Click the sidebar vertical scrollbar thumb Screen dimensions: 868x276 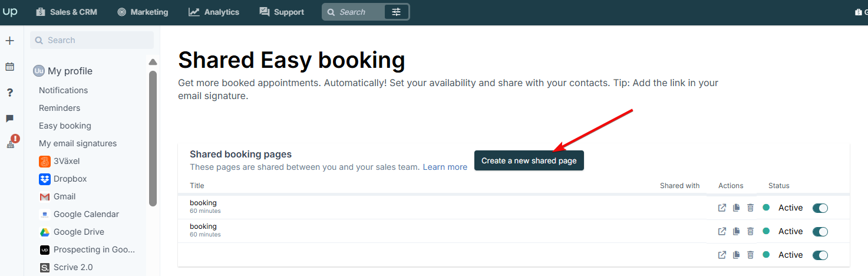pos(153,139)
